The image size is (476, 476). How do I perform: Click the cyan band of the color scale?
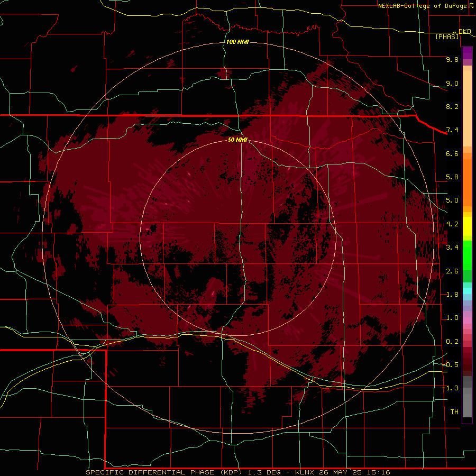click(x=467, y=291)
